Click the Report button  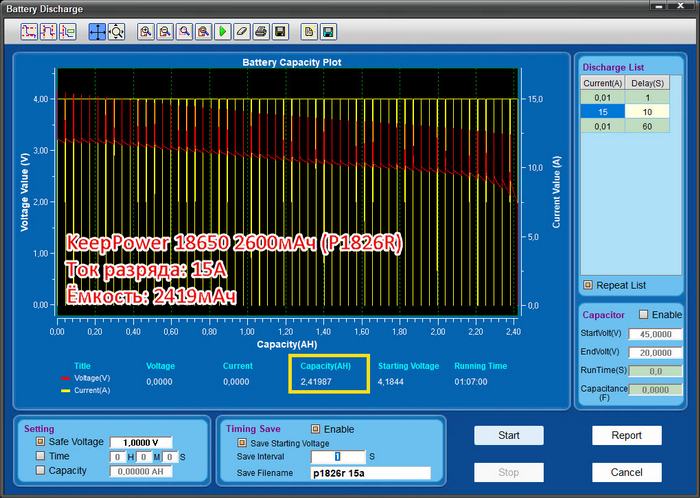(627, 436)
